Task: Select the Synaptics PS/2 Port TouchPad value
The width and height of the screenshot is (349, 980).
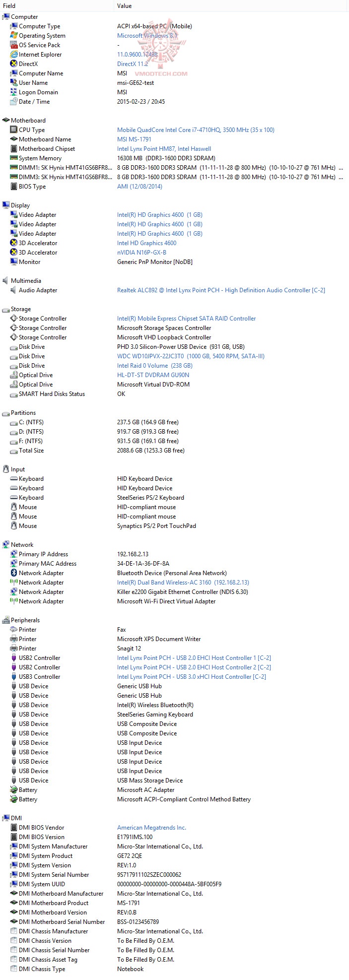Action: pyautogui.click(x=156, y=526)
